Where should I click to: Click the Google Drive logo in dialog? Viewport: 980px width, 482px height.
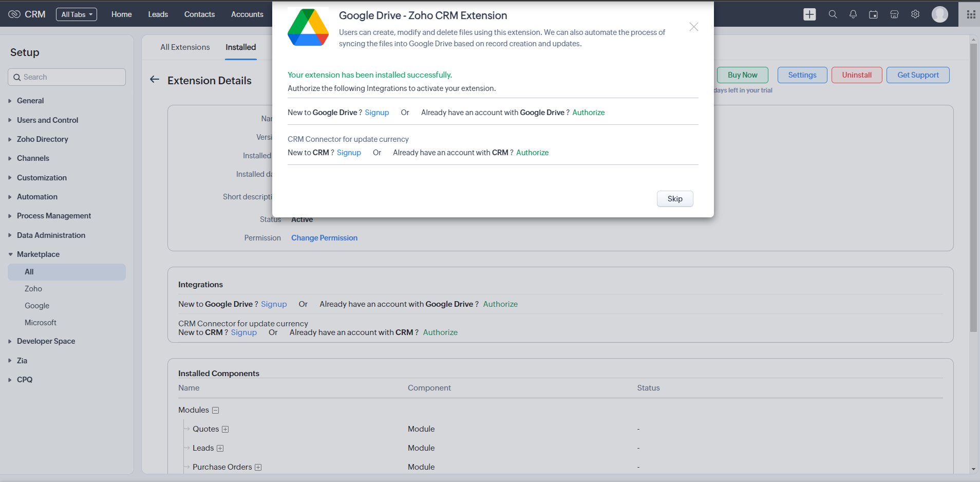pyautogui.click(x=308, y=27)
